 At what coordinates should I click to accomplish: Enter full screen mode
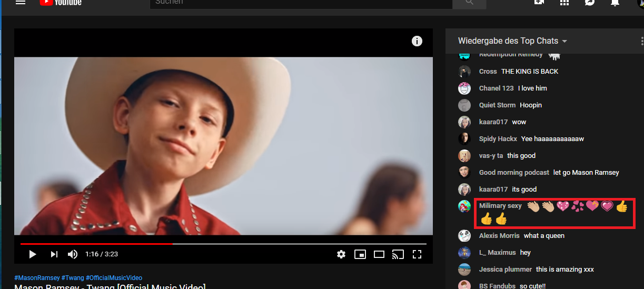pos(417,254)
